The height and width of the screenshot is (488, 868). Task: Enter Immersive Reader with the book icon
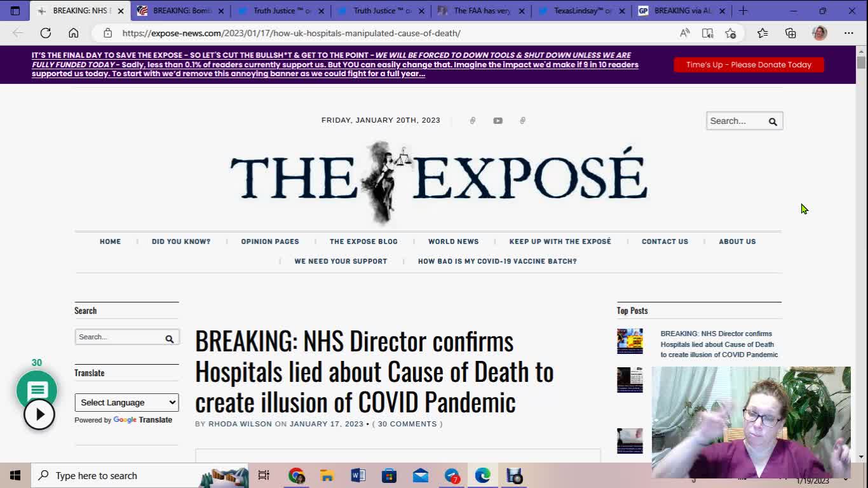[707, 33]
